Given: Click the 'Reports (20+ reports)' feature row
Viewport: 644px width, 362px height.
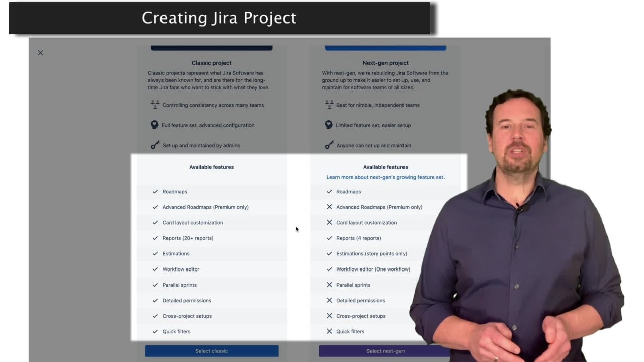Looking at the screenshot, I should point(188,238).
